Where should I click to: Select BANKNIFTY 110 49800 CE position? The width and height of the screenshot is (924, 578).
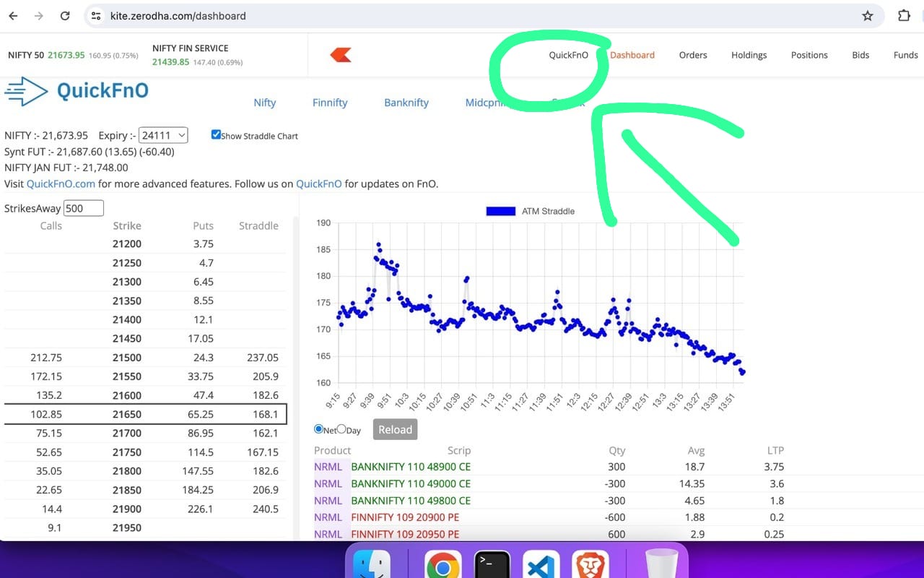(x=411, y=501)
